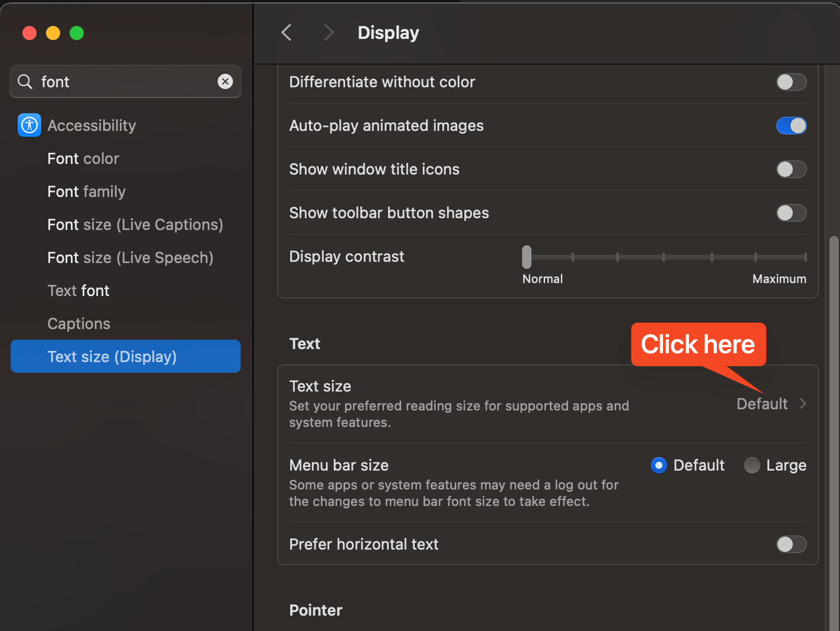Open the Captions search result
This screenshot has width=840, height=631.
tap(79, 324)
